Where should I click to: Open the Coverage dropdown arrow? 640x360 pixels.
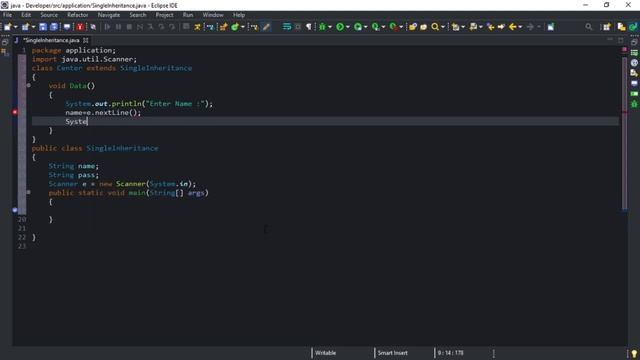pos(365,27)
